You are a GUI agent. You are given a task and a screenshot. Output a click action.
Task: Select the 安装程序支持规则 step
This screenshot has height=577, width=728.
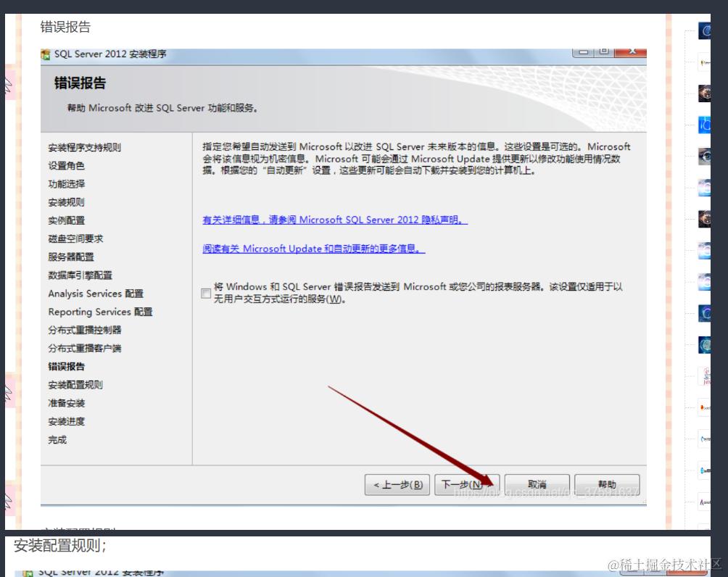(85, 147)
